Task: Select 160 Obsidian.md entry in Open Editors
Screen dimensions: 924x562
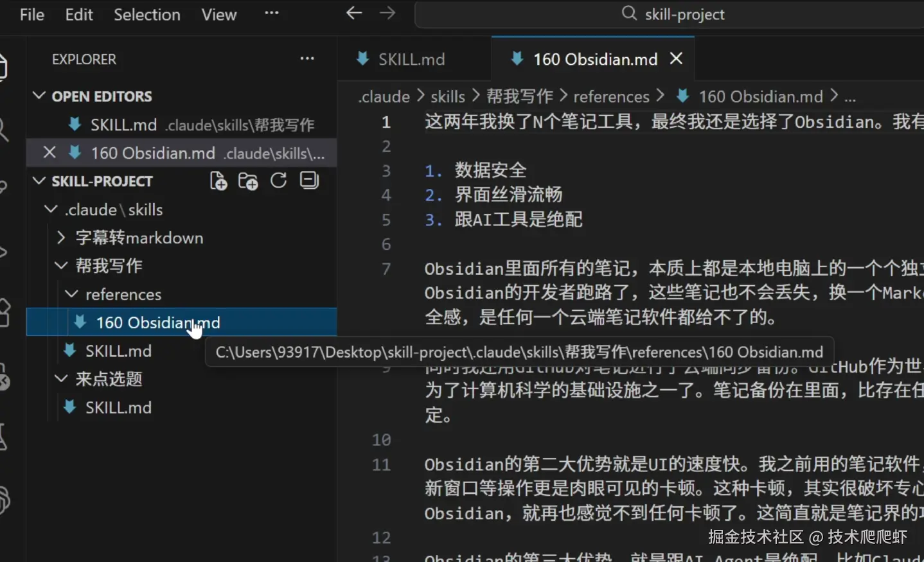Action: [x=182, y=153]
